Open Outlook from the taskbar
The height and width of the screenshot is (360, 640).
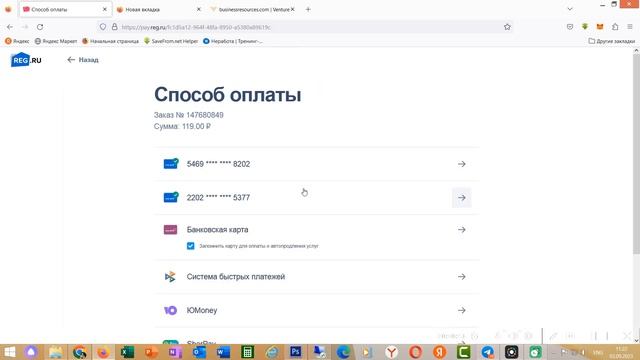(199, 352)
